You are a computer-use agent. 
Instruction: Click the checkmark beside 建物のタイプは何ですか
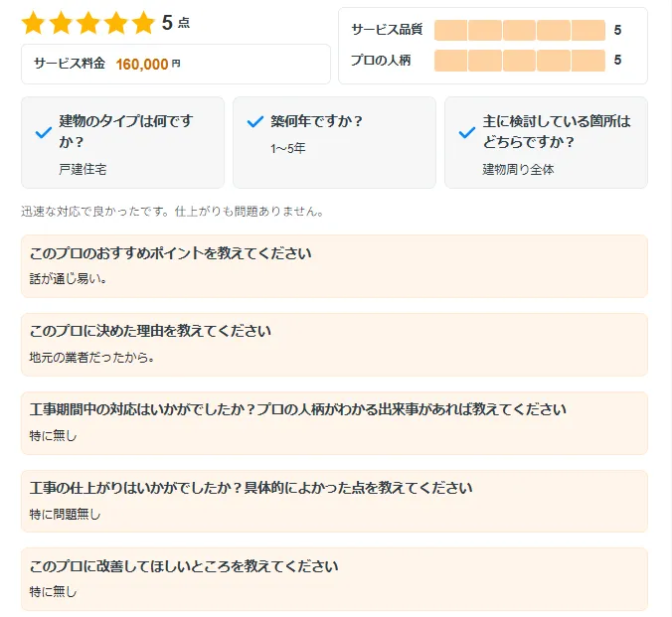pos(44,132)
